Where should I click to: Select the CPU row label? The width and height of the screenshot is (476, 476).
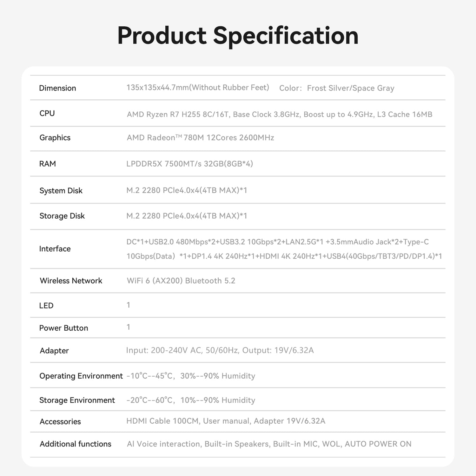(47, 113)
